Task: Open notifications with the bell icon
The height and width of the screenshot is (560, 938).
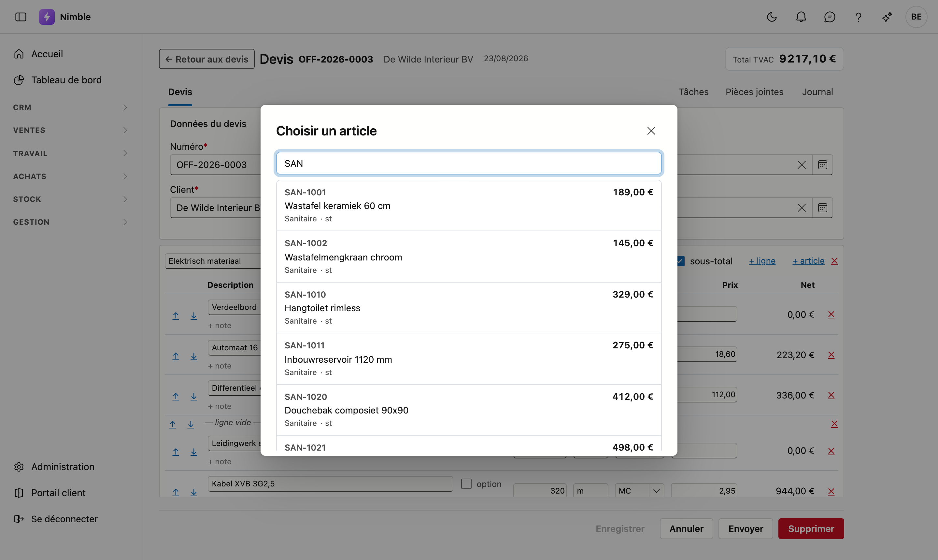Action: point(801,17)
